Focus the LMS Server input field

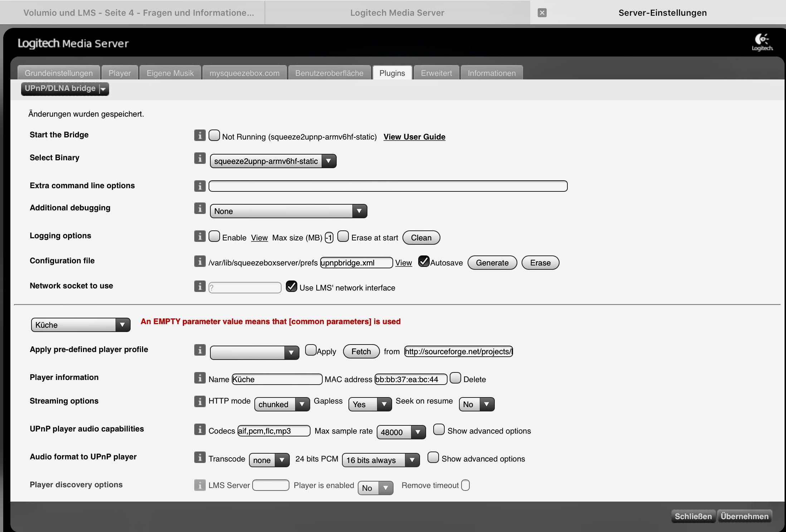click(270, 485)
